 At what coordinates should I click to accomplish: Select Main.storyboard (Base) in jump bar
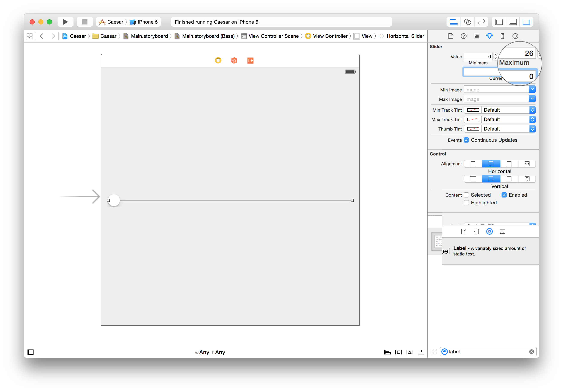(x=205, y=36)
